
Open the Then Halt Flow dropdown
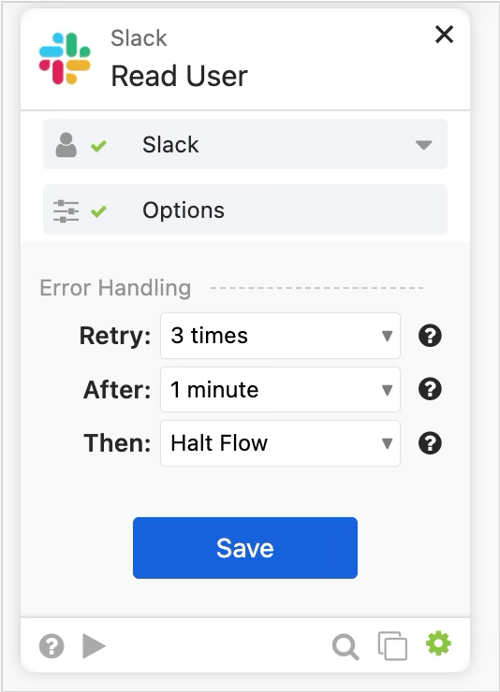[x=280, y=443]
